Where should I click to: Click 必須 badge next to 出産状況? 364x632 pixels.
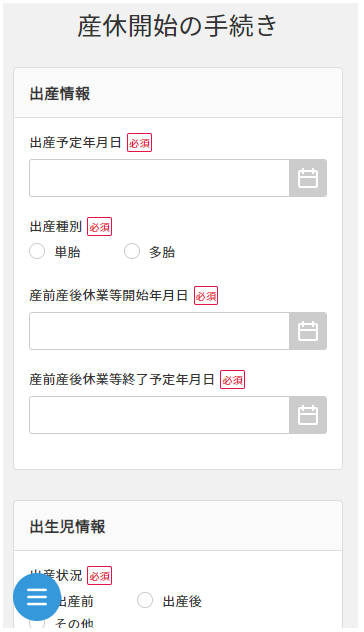pos(100,576)
